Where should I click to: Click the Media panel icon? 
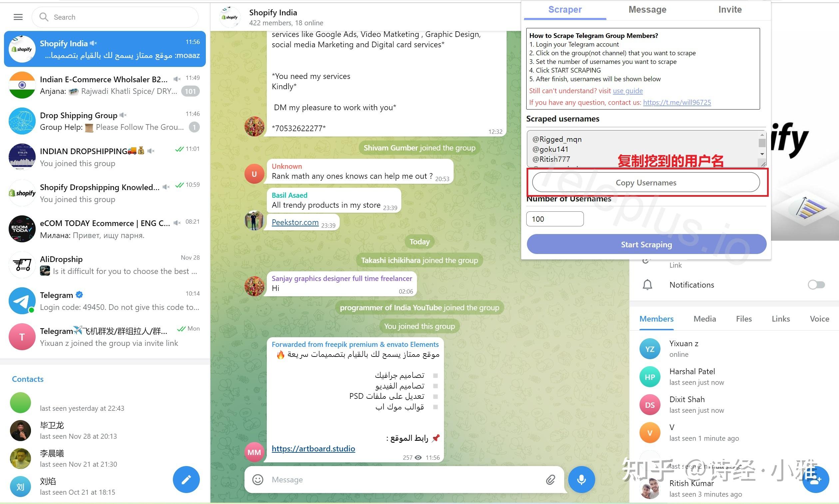(x=705, y=319)
